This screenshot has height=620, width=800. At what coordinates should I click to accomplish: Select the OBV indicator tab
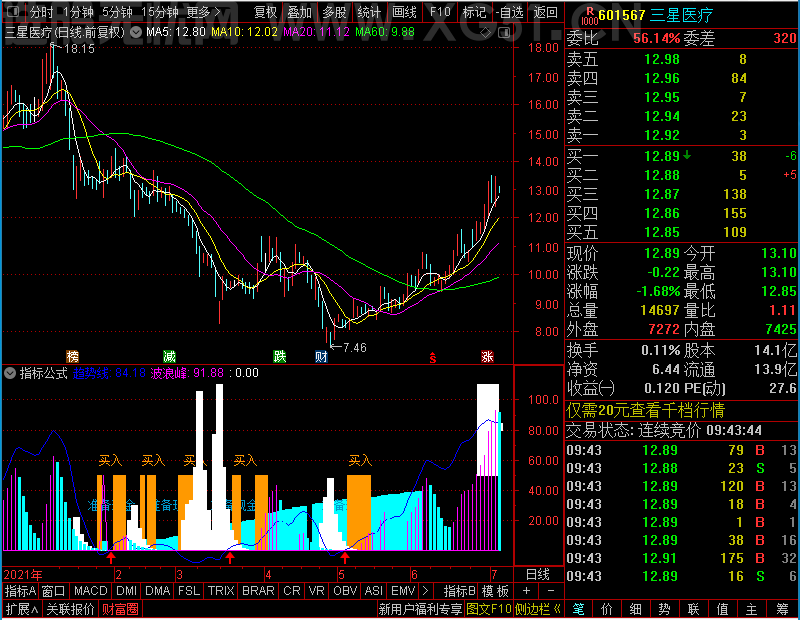(x=345, y=591)
